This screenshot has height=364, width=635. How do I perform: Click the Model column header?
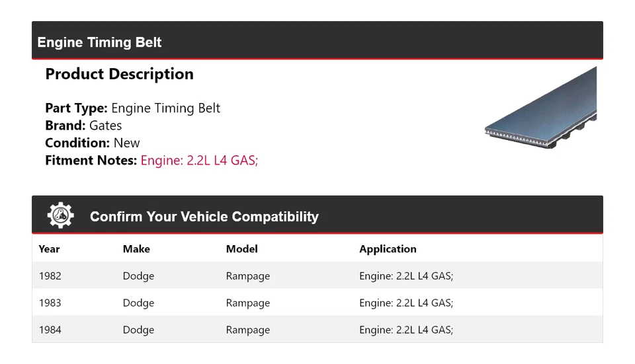pyautogui.click(x=241, y=249)
